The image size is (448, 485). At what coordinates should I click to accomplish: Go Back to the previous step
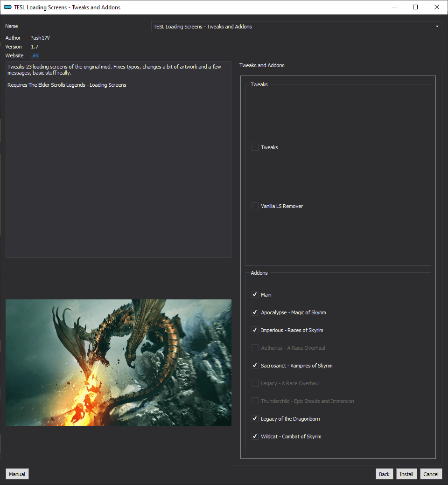(384, 474)
